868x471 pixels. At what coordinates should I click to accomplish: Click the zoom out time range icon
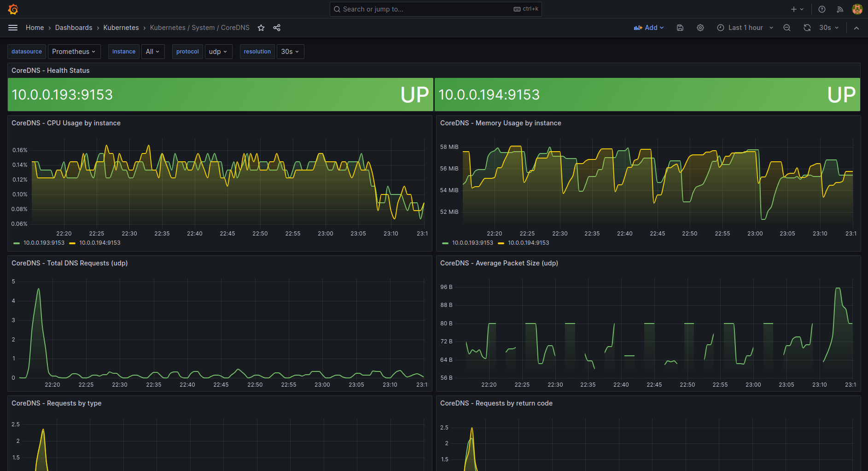tap(787, 28)
